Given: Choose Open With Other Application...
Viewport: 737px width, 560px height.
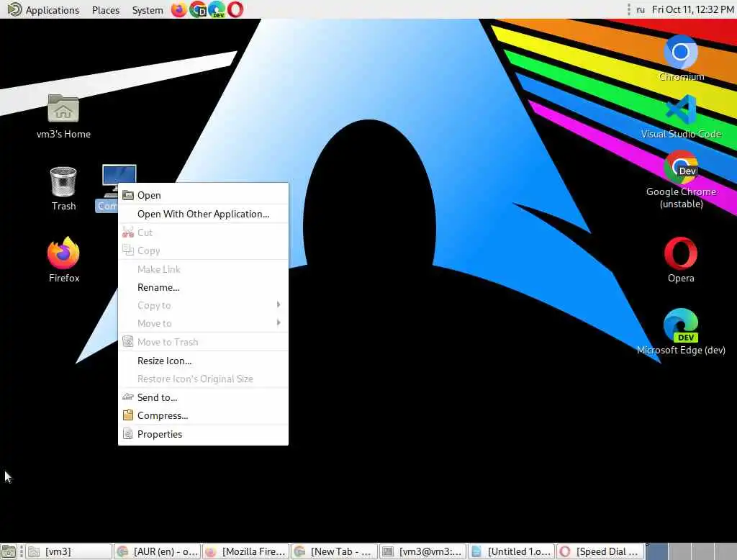Looking at the screenshot, I should [x=203, y=214].
